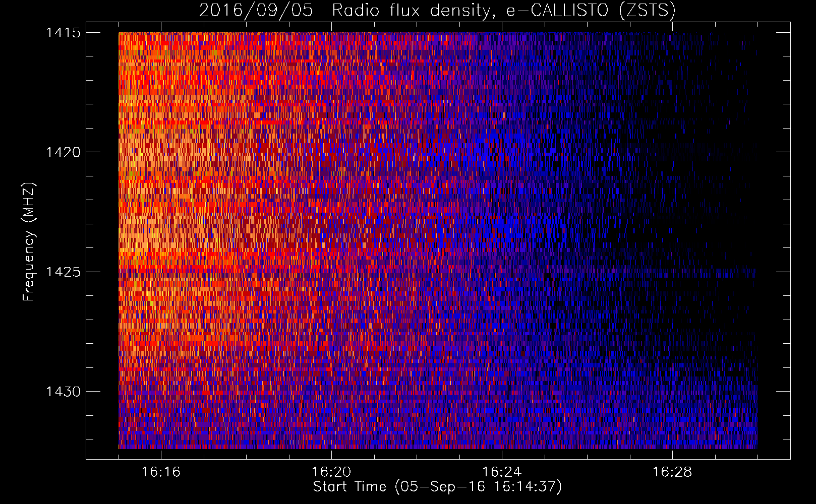
Task: Click the 1430 frequency tick label
Action: [x=64, y=392]
